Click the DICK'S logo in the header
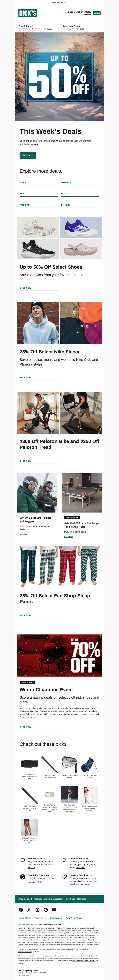Screen dimensions: 119x980 coord(28,13)
